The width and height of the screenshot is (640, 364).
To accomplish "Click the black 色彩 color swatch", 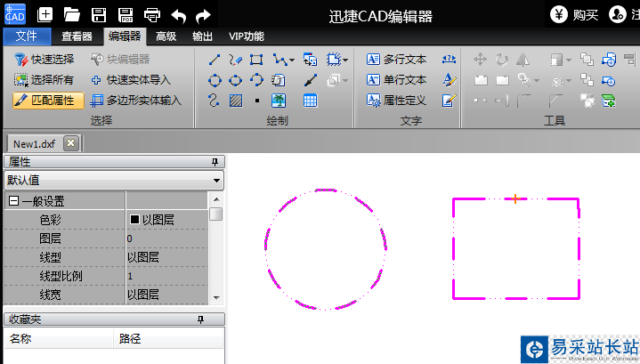I will [x=135, y=219].
